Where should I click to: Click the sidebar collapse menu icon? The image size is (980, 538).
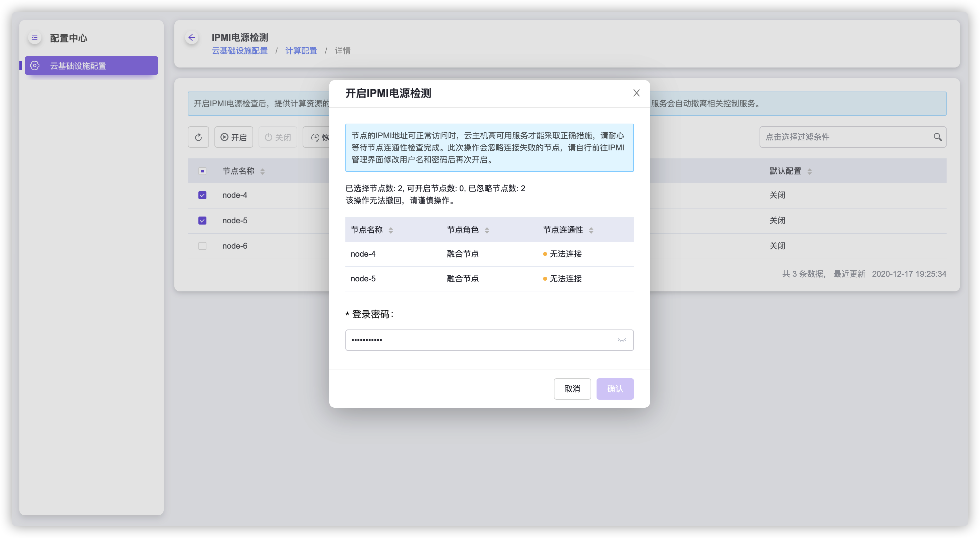click(x=35, y=38)
